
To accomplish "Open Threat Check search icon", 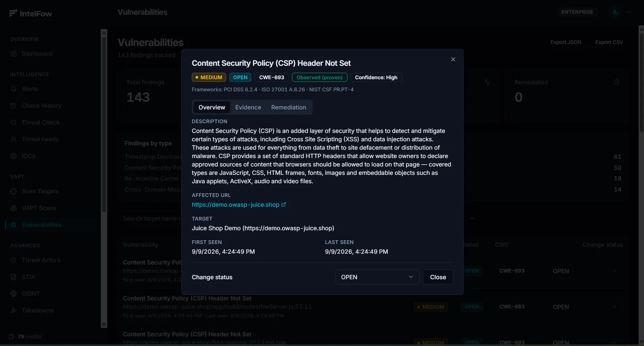I will click(13, 122).
